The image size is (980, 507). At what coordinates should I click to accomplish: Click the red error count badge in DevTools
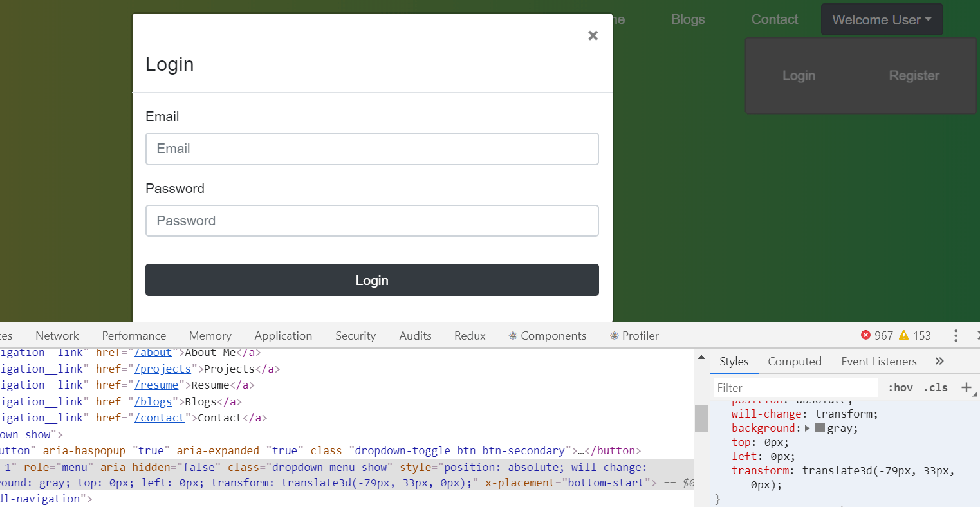[867, 335]
